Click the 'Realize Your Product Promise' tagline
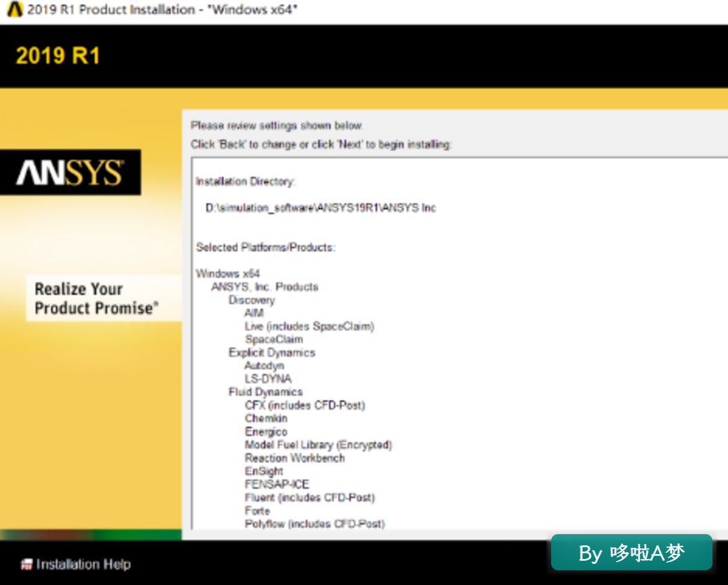 click(97, 298)
